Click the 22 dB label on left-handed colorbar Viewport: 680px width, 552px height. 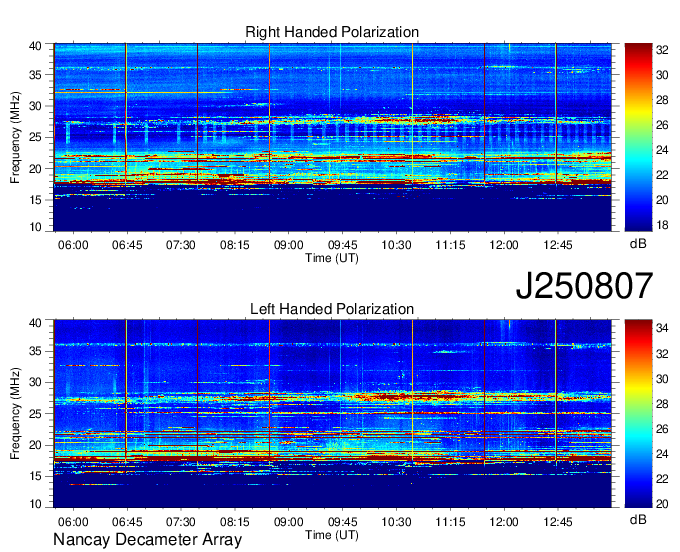click(x=662, y=479)
